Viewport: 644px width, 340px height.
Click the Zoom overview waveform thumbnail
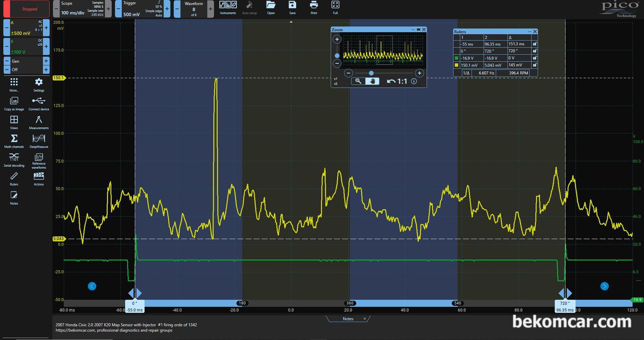click(383, 51)
